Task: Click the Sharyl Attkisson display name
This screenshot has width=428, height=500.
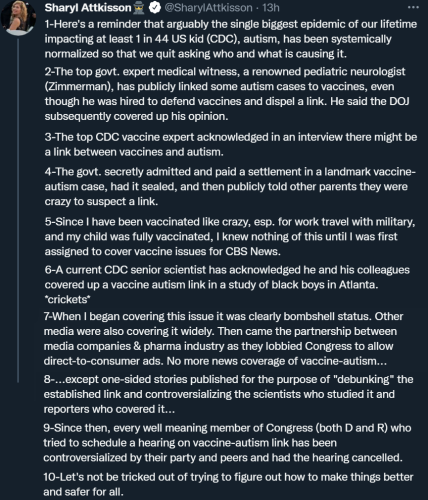Action: pyautogui.click(x=88, y=8)
